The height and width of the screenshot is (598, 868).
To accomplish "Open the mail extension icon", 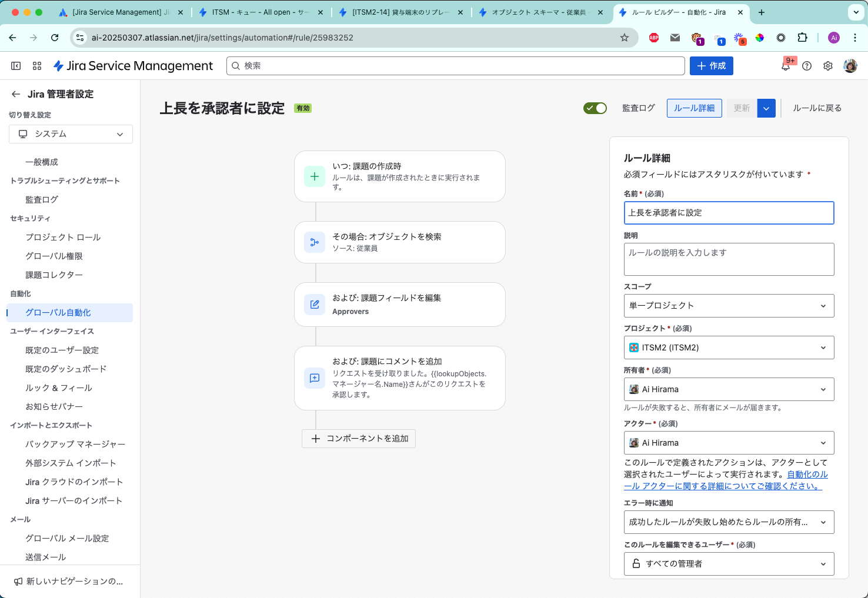I will [x=675, y=38].
